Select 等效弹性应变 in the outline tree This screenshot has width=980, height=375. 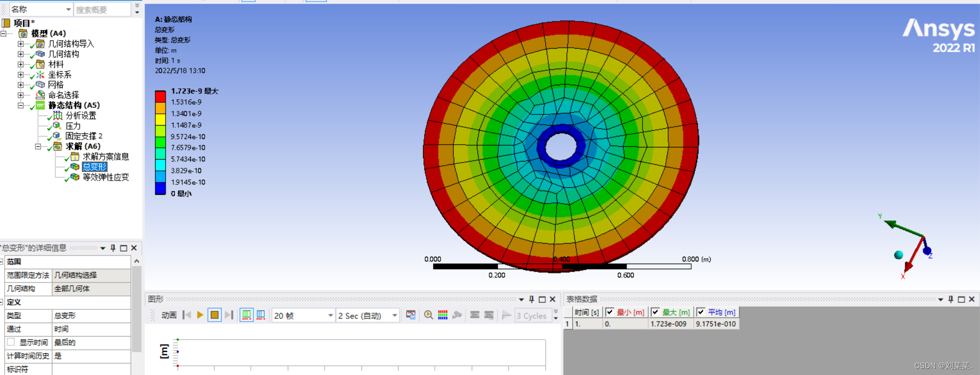click(x=106, y=177)
